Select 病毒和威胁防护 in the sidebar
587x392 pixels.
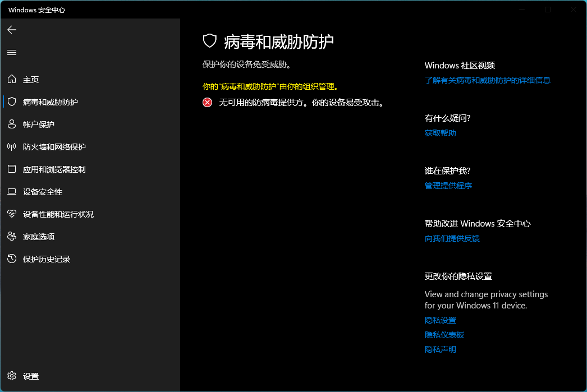point(90,102)
